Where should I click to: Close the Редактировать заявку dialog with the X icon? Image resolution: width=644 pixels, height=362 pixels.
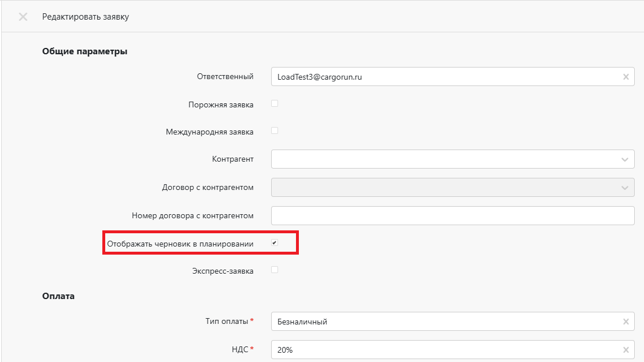(x=23, y=17)
